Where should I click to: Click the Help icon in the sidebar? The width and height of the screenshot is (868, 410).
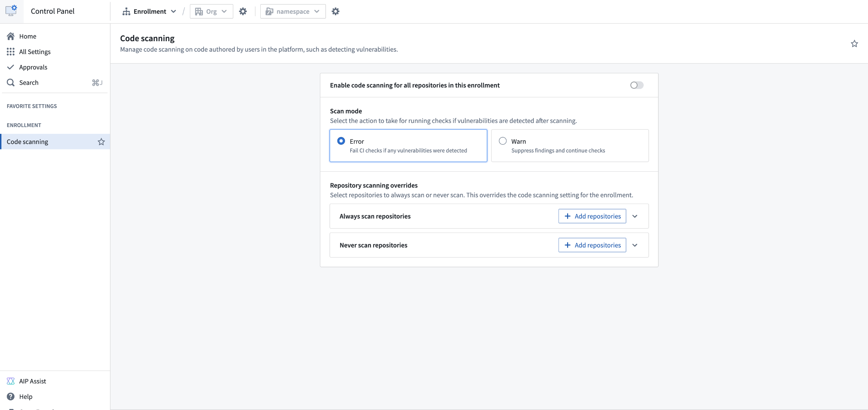point(11,396)
